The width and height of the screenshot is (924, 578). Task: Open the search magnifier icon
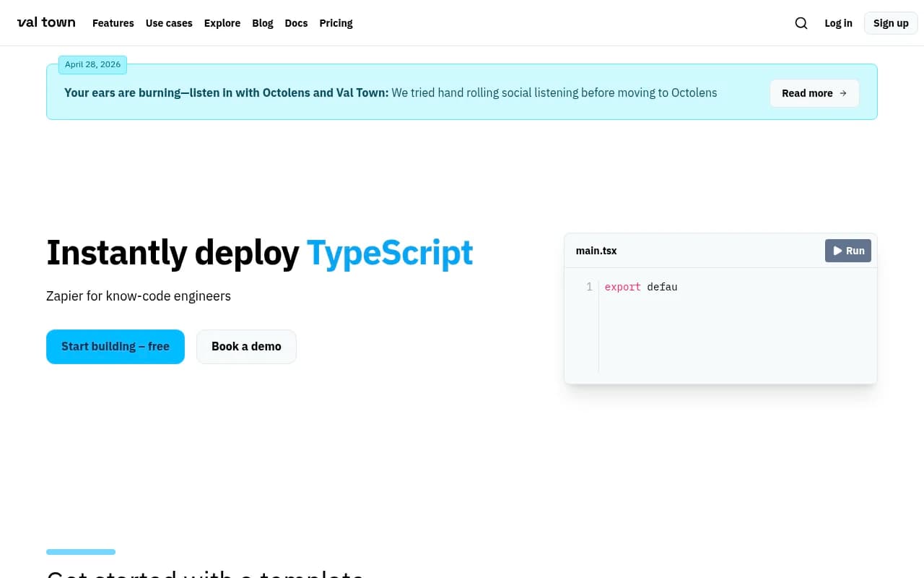coord(801,23)
